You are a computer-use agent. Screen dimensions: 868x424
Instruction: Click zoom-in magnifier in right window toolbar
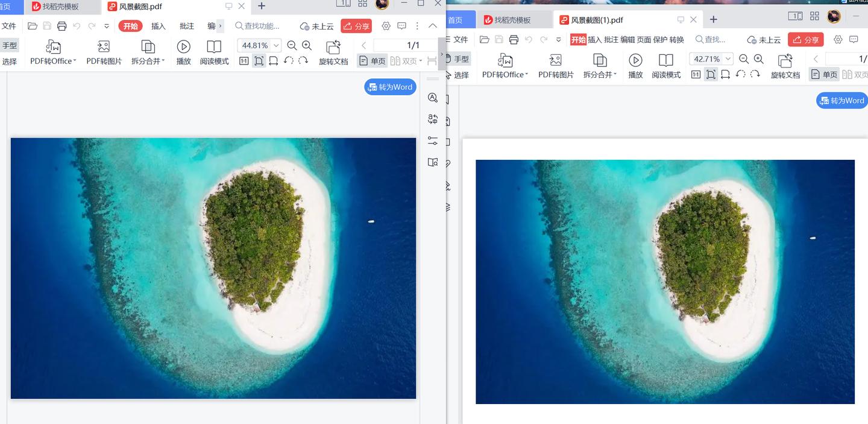pyautogui.click(x=759, y=59)
